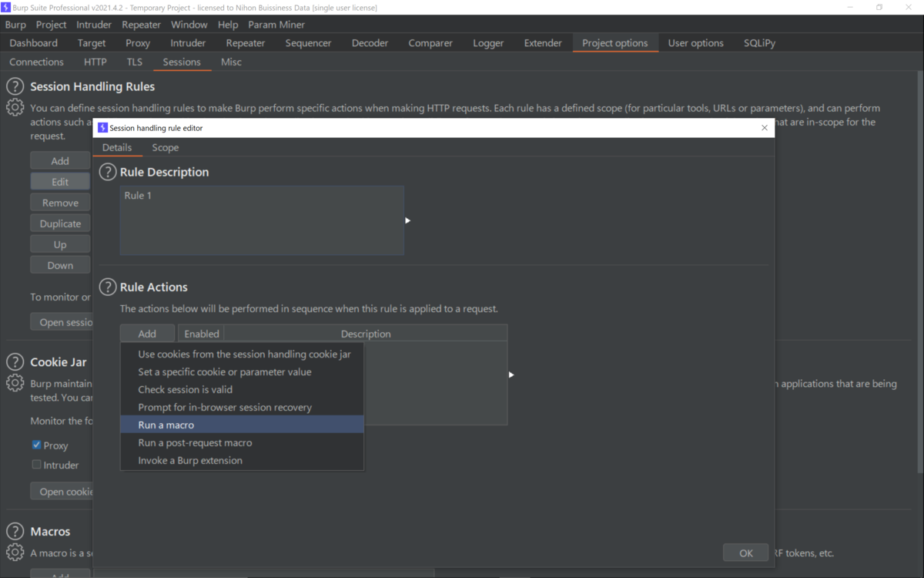The image size is (924, 578).
Task: Open the Help menu
Action: point(228,25)
